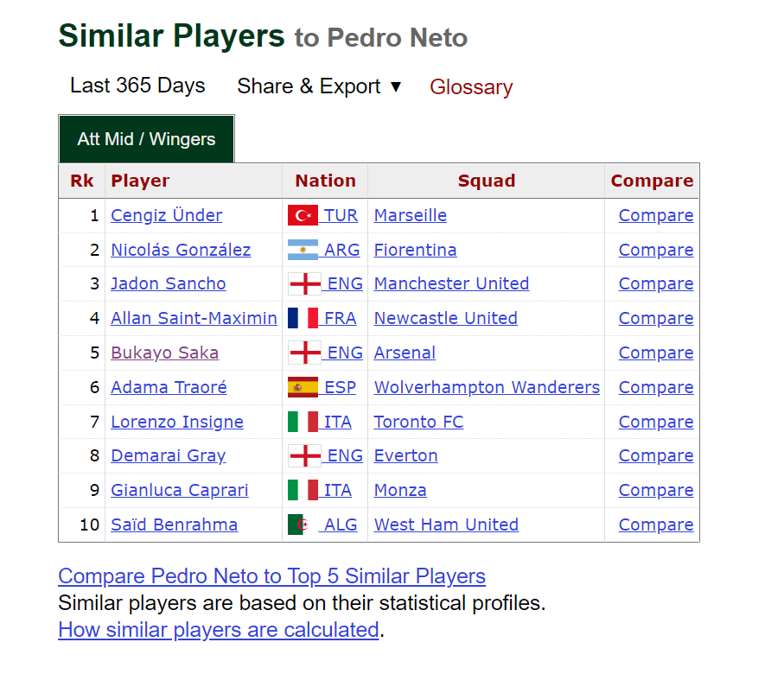The width and height of the screenshot is (784, 674).
Task: Click the France flag icon next to FRA
Action: click(303, 318)
